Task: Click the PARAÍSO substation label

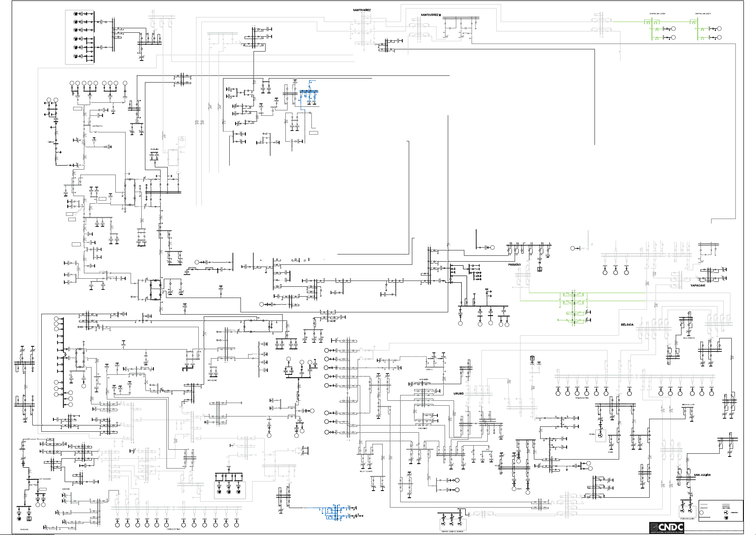Action: (x=515, y=264)
